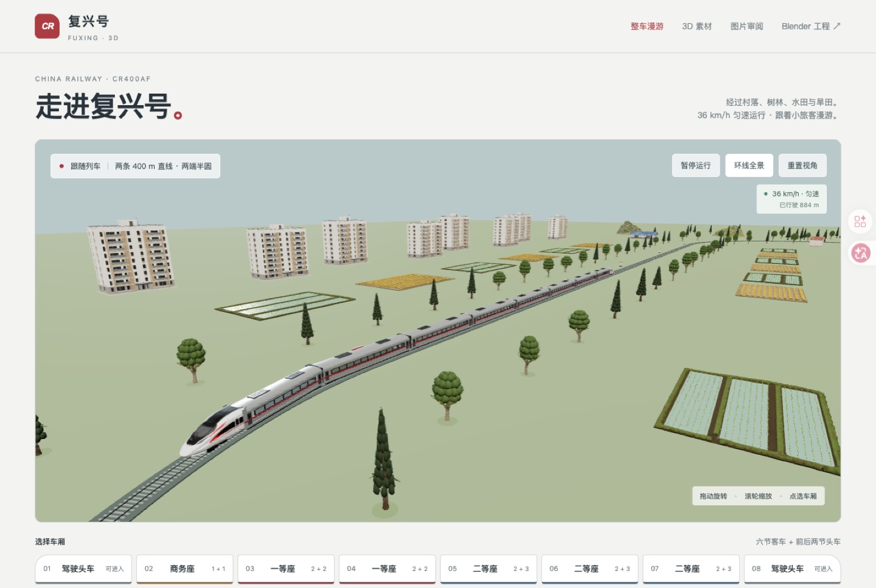This screenshot has width=876, height=588.
Task: Select carriage 03 一等座
Action: [x=286, y=569]
